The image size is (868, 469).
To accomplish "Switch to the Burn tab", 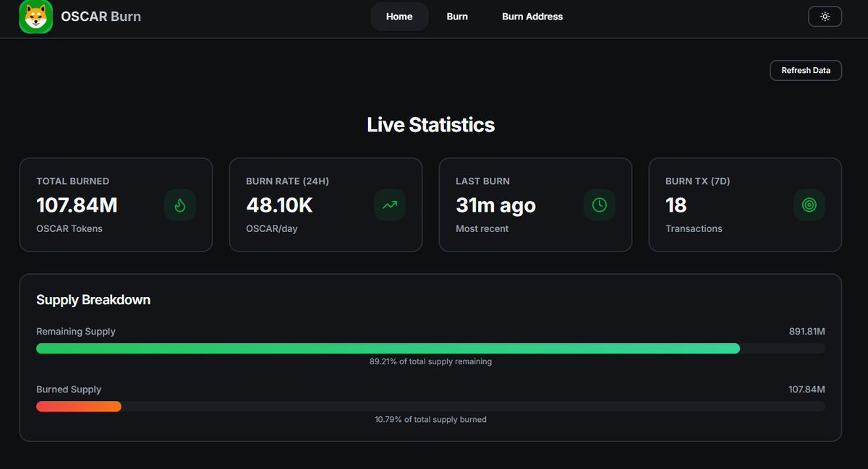I will (x=457, y=17).
